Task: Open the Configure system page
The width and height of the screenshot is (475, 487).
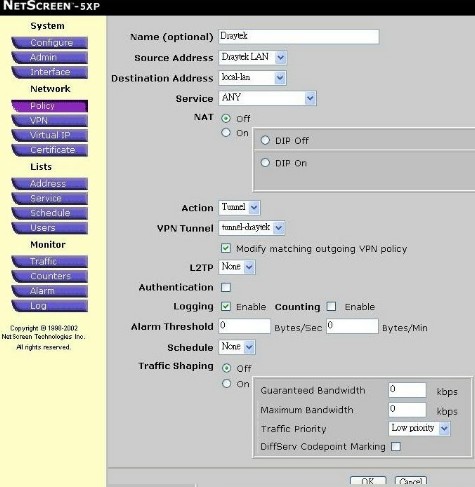Action: [50, 43]
